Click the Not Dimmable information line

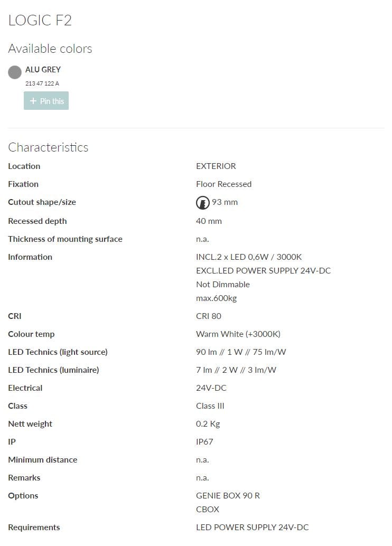click(222, 284)
